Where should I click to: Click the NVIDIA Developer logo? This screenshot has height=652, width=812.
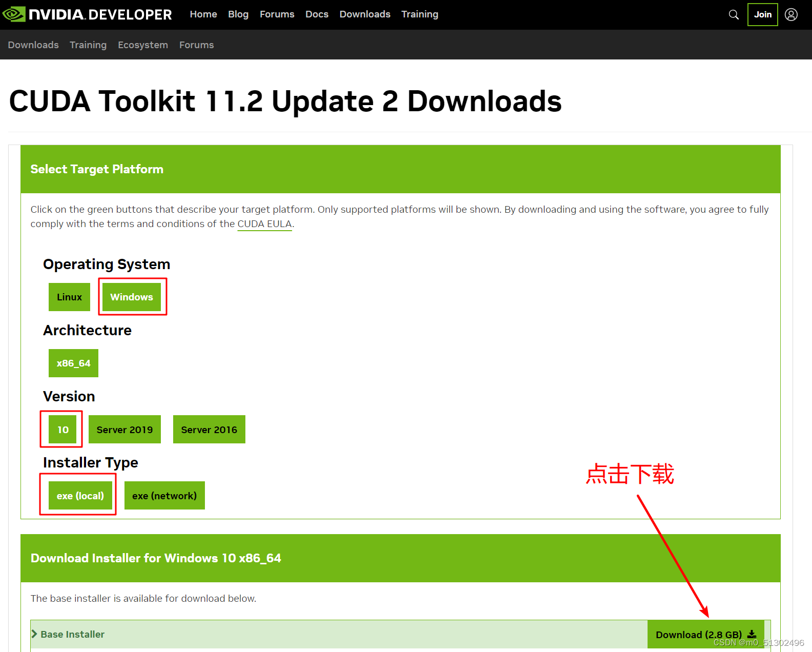click(88, 14)
